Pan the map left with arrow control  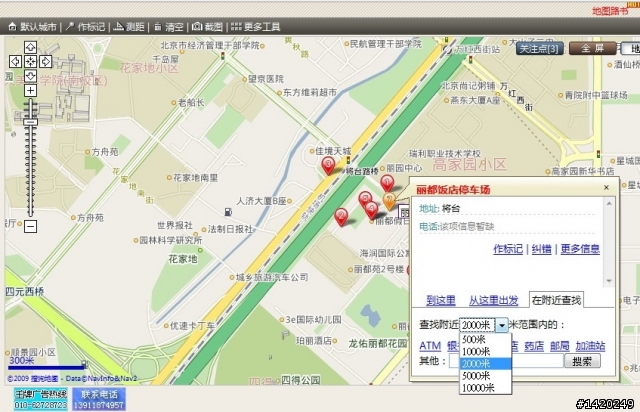pyautogui.click(x=16, y=62)
